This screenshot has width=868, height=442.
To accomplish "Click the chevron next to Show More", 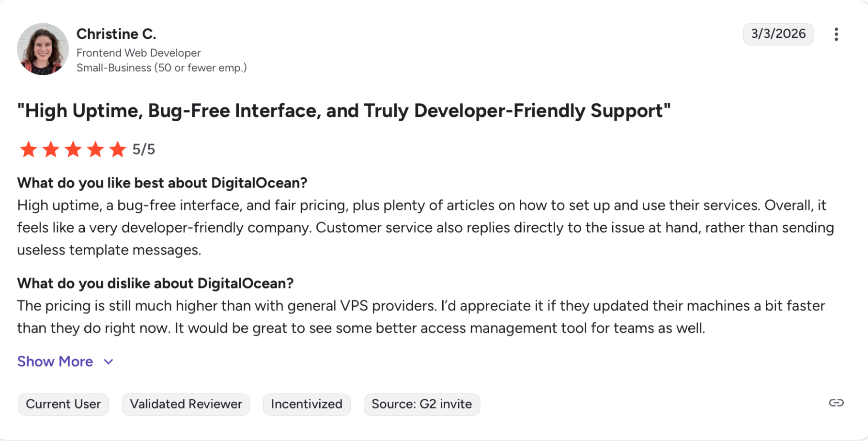I will click(x=108, y=362).
